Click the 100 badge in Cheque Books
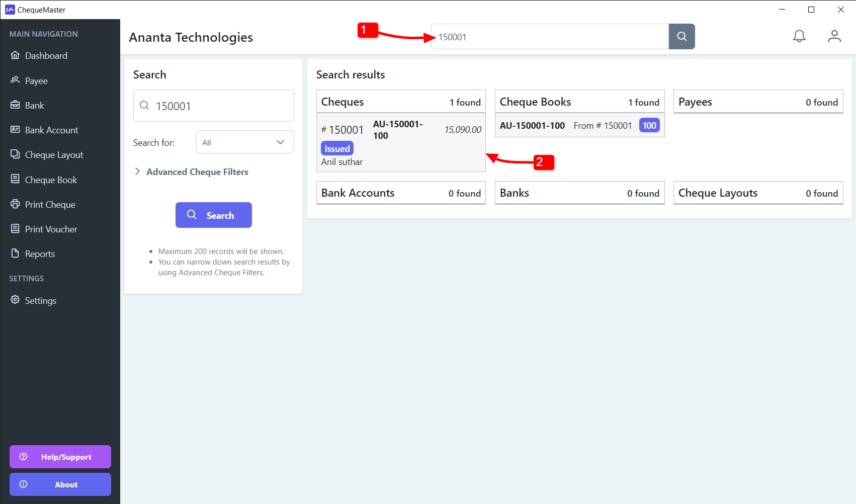This screenshot has width=856, height=504. tap(649, 125)
